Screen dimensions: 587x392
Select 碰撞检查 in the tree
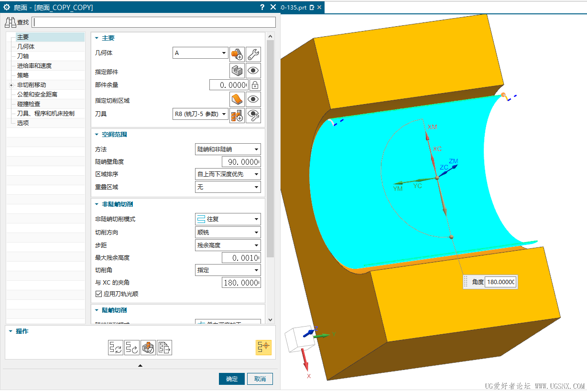coord(29,104)
